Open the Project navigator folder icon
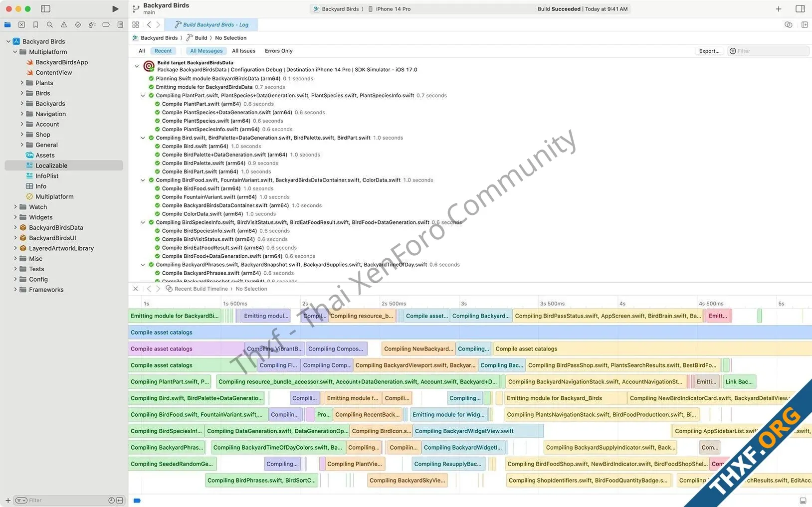 point(7,24)
